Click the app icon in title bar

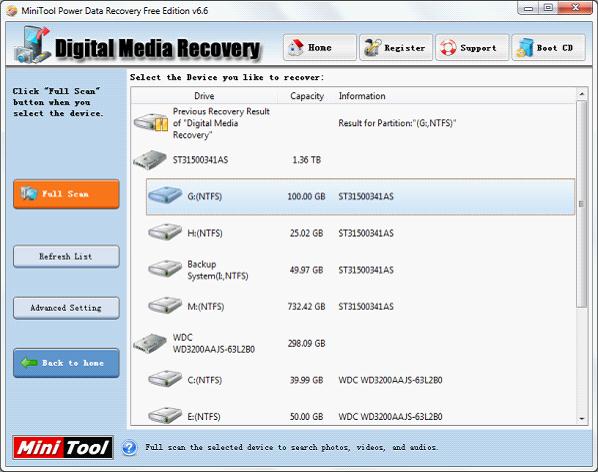click(12, 11)
